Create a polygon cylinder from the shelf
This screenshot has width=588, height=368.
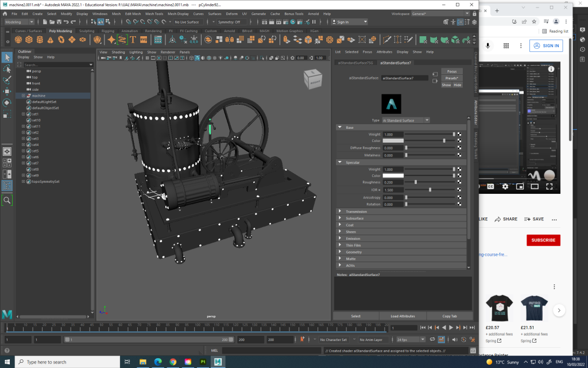(x=40, y=40)
